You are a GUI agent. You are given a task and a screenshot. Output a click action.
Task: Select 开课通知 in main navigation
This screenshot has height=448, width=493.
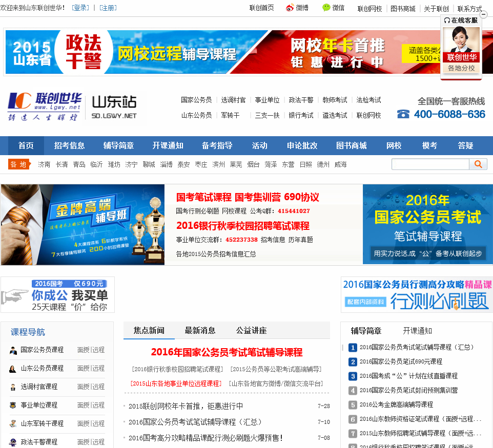(x=168, y=145)
